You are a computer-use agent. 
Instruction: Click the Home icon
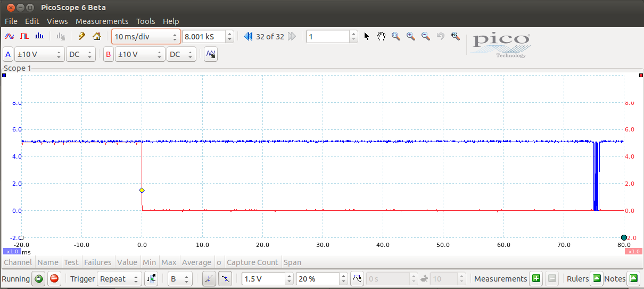click(x=97, y=37)
